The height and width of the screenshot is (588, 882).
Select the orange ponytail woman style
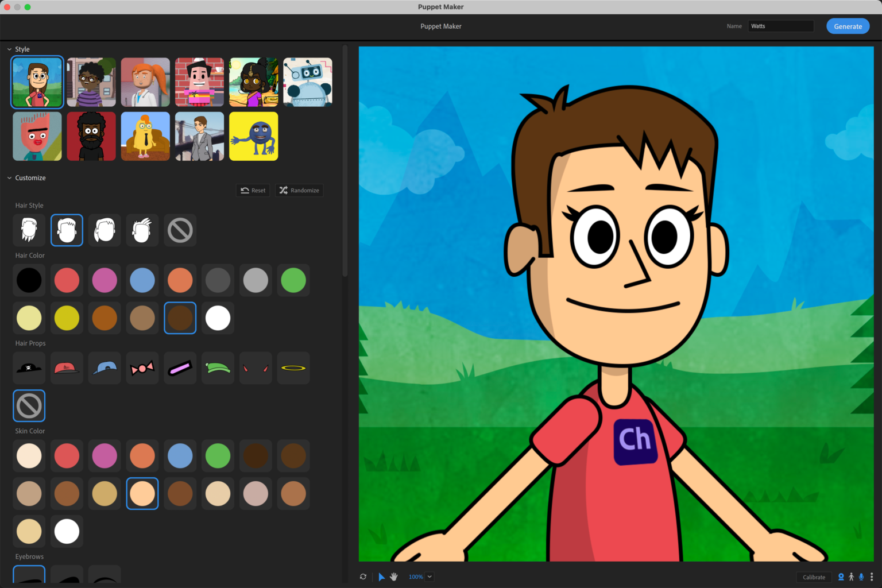pyautogui.click(x=145, y=82)
